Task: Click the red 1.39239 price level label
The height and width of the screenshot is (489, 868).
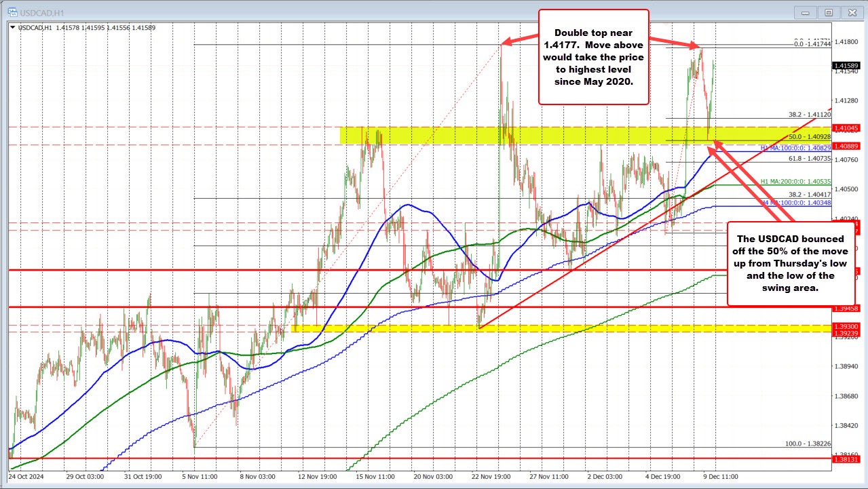Action: pyautogui.click(x=846, y=333)
